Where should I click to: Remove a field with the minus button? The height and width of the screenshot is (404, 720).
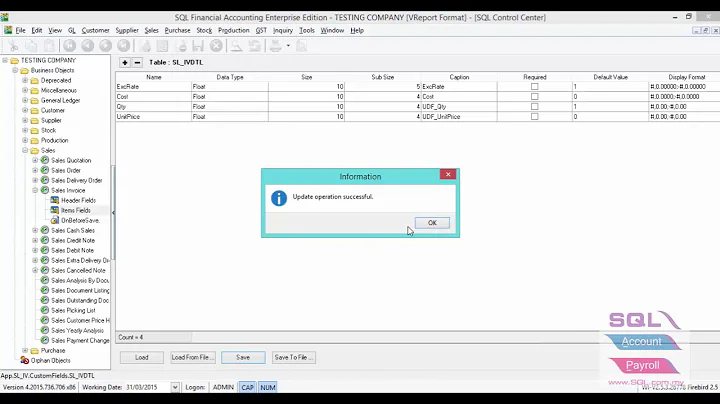click(x=137, y=62)
